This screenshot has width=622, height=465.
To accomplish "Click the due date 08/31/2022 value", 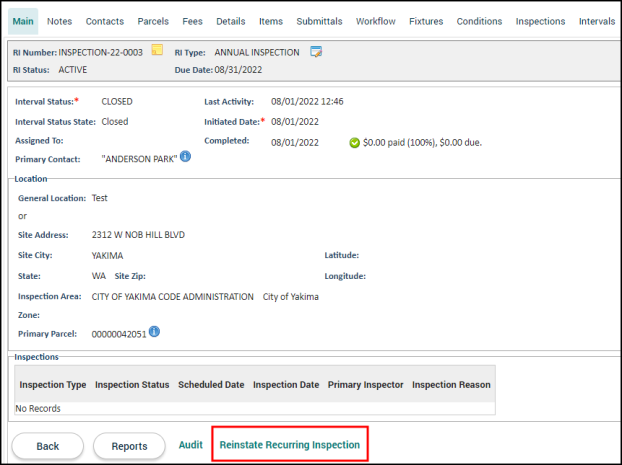I will [238, 70].
